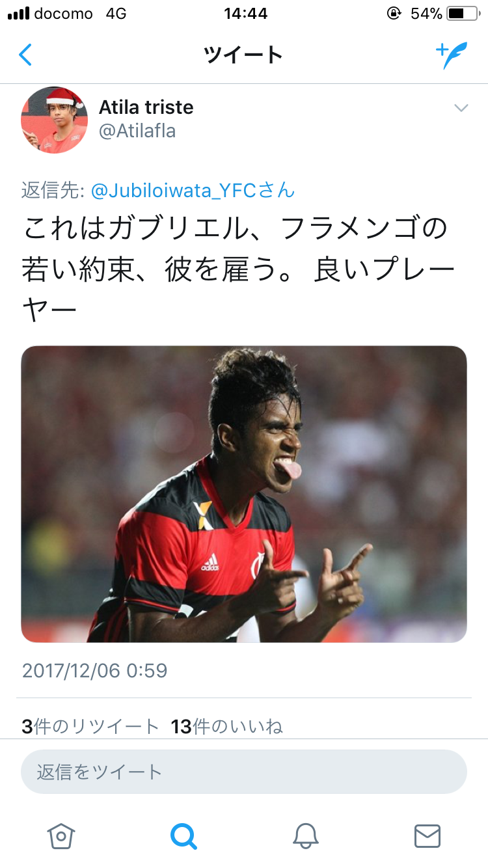Screen dimensions: 488x868
Task: Open the attached Flamengo player photo
Action: coord(244,494)
